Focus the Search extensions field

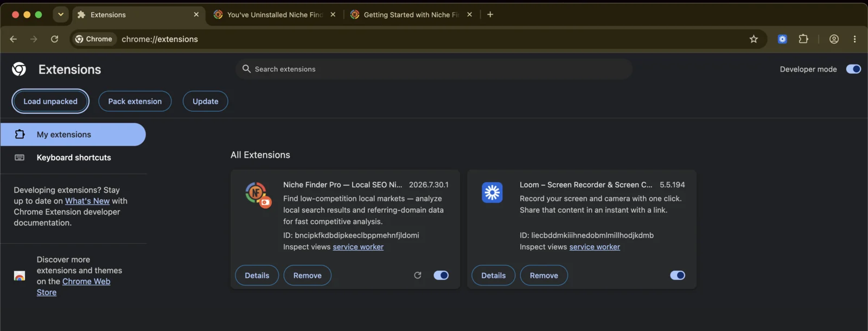(434, 69)
